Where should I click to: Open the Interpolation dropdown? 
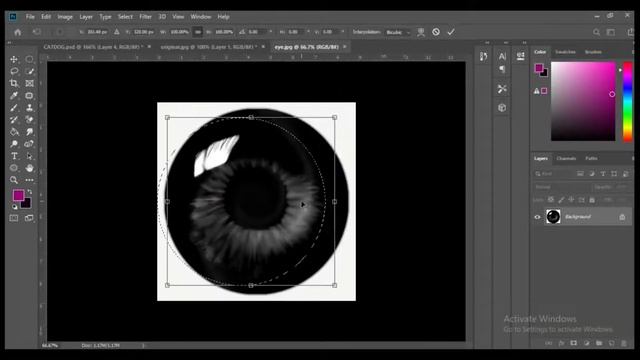click(398, 32)
